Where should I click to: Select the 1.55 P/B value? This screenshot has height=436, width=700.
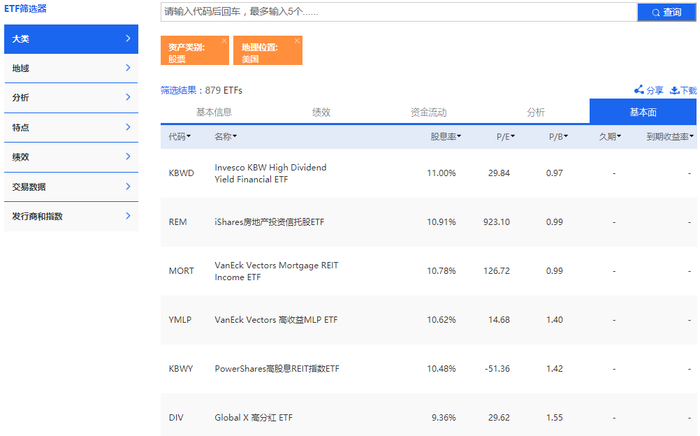[x=554, y=418]
